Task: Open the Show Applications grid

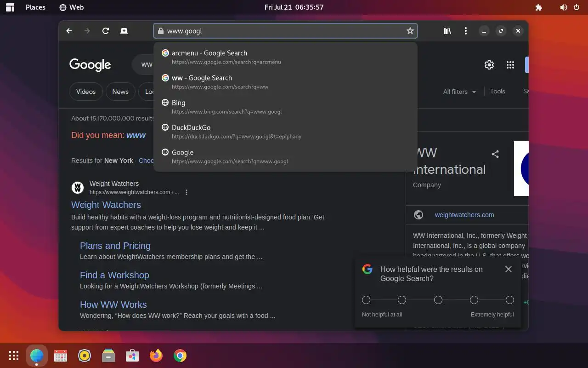Action: coord(14,356)
